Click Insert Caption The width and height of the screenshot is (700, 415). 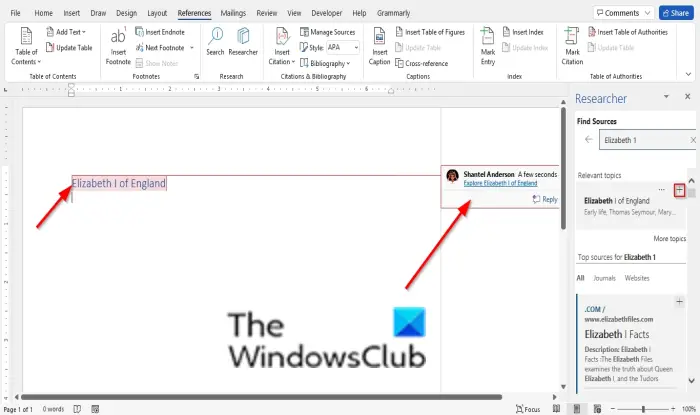[379, 46]
